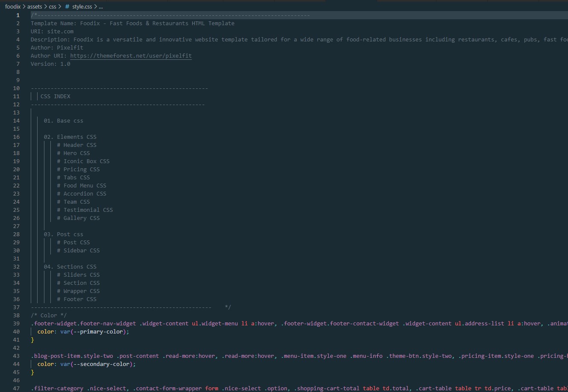
Task: Expand the css breadcrumb folder
Action: click(52, 7)
